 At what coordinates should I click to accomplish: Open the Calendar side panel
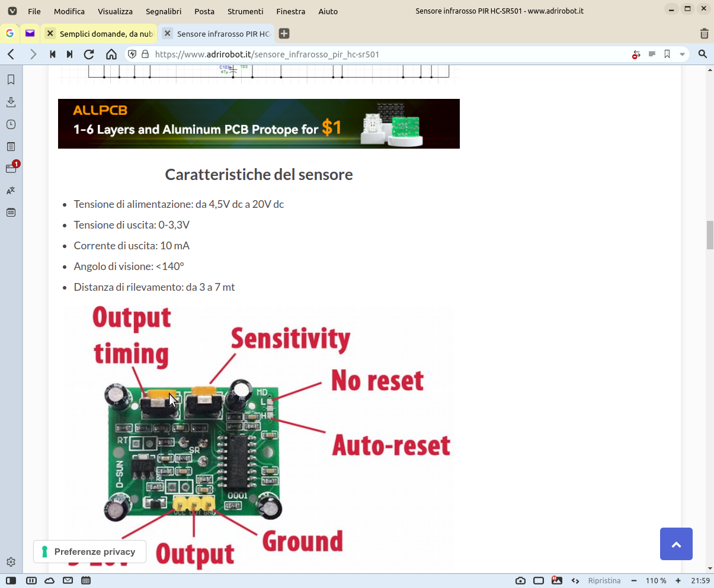coord(11,213)
